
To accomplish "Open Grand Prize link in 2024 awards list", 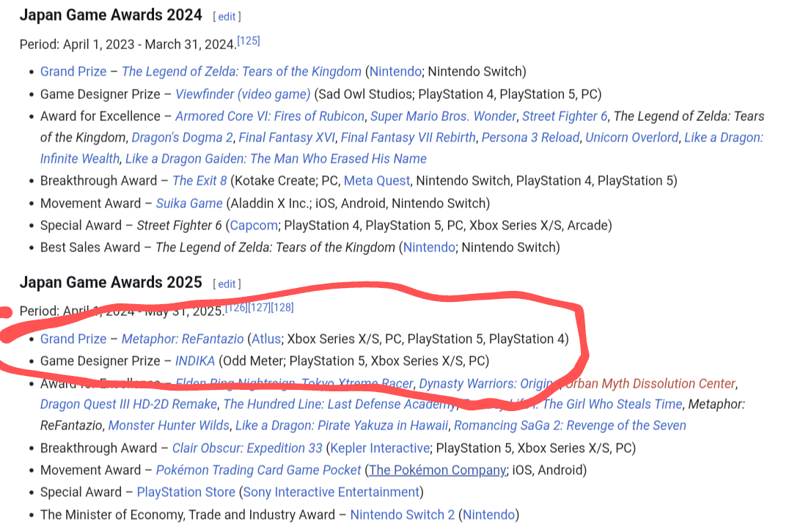I will point(73,72).
